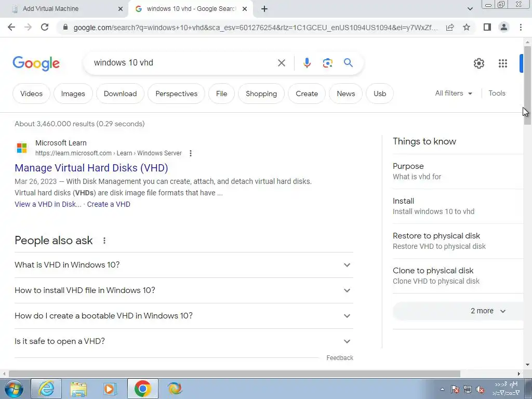
Task: Clear the search box with the X icon
Action: point(281,63)
